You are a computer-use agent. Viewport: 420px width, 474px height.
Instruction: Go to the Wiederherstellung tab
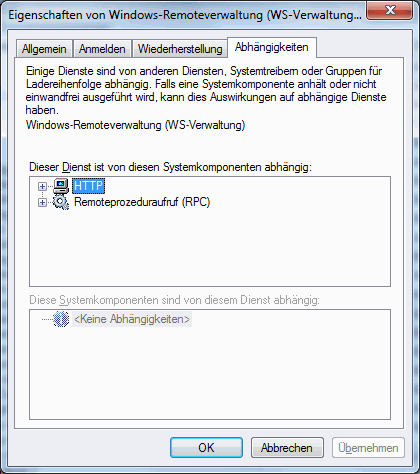pos(180,49)
